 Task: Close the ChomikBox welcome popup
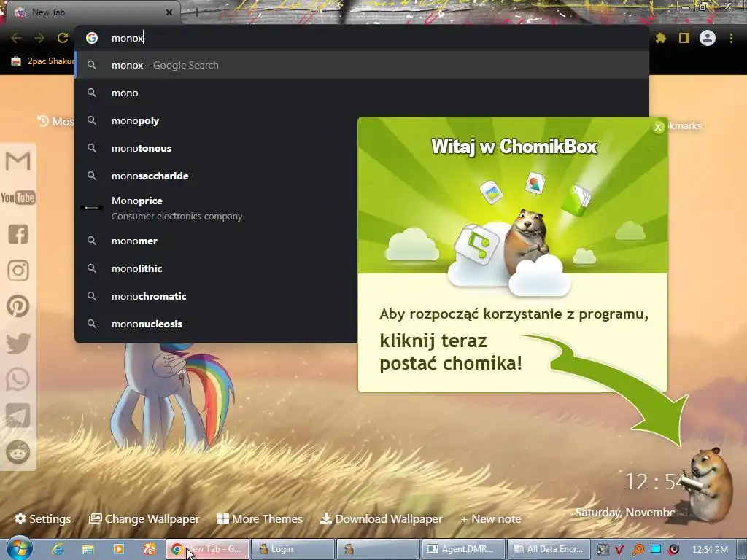click(x=659, y=127)
